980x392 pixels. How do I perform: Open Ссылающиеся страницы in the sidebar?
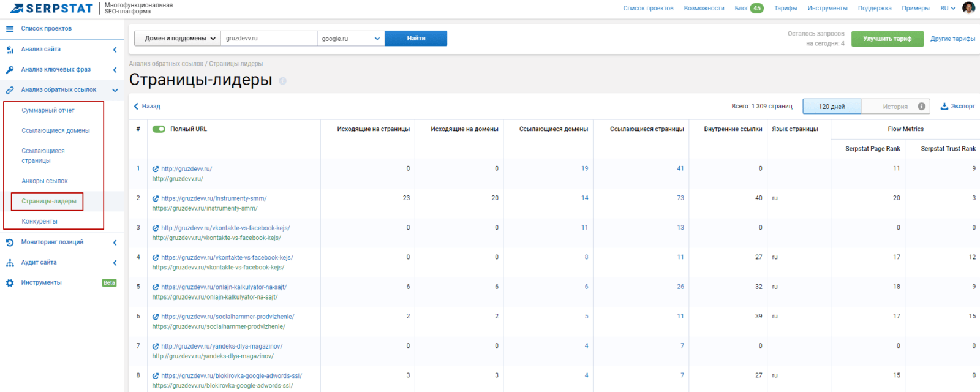pos(43,156)
